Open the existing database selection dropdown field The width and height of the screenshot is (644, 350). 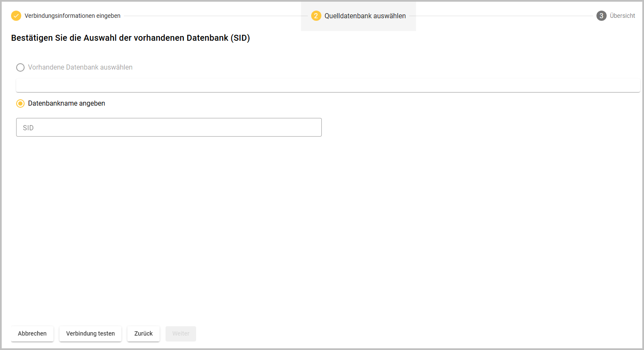coord(328,85)
